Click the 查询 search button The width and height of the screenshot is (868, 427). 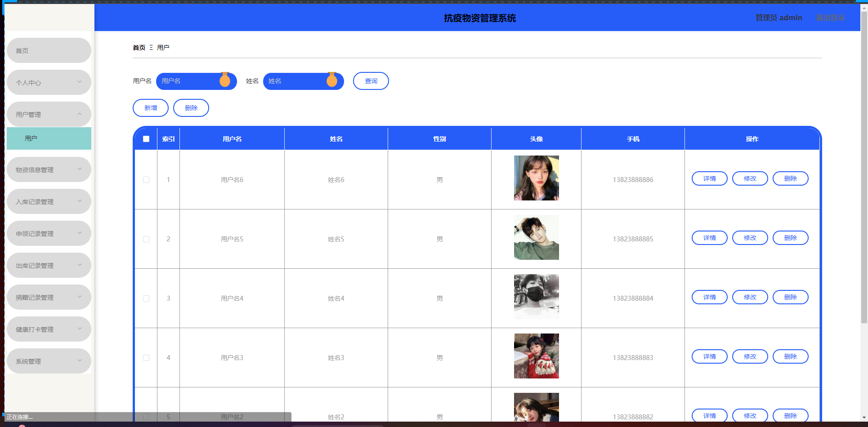click(371, 81)
